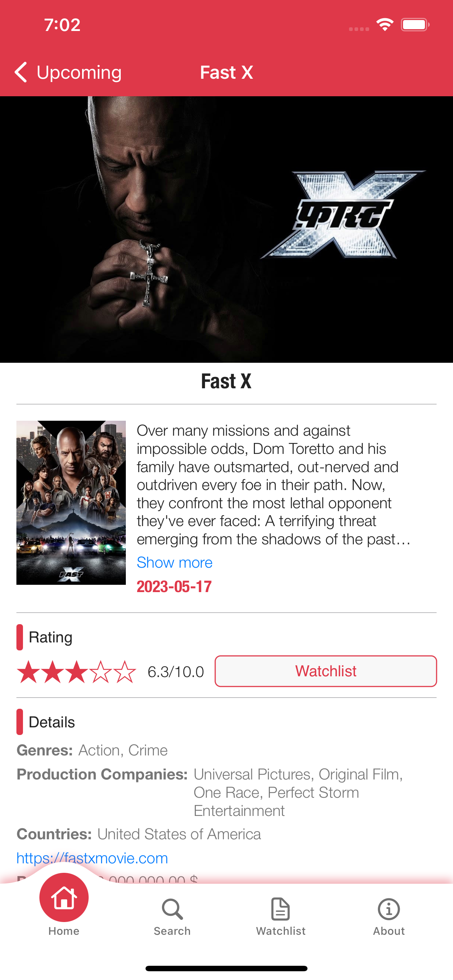Tap the battery status icon
This screenshot has height=980, width=453.
pyautogui.click(x=415, y=25)
